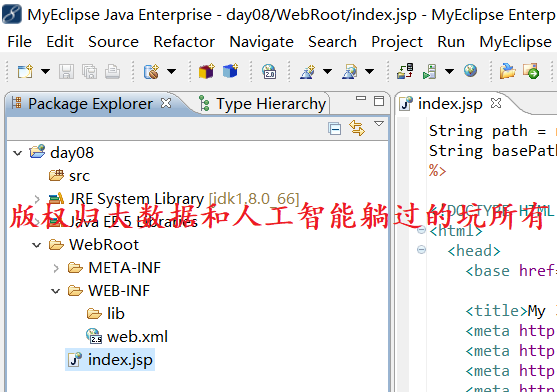557x392 pixels.
Task: Close the Package Explorer view
Action: [166, 103]
